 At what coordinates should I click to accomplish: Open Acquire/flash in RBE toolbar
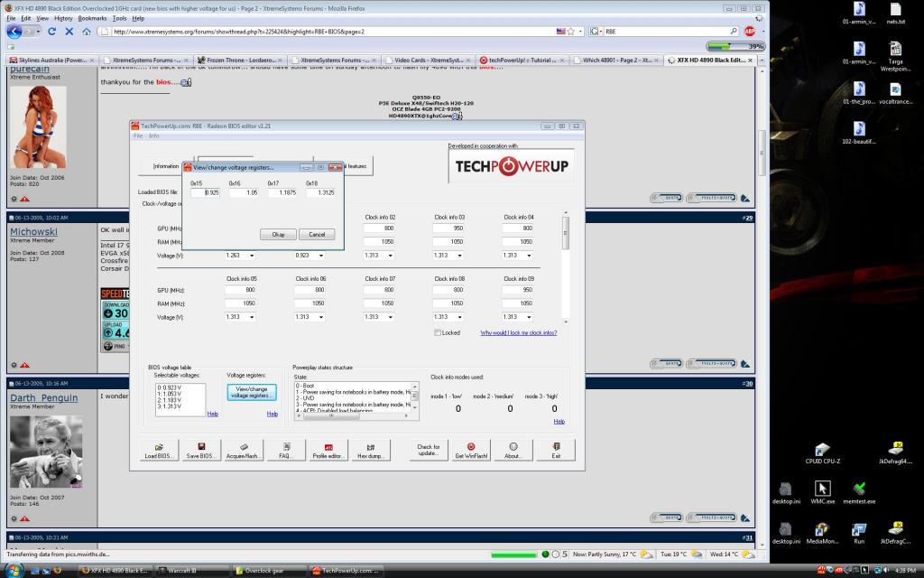pos(244,451)
